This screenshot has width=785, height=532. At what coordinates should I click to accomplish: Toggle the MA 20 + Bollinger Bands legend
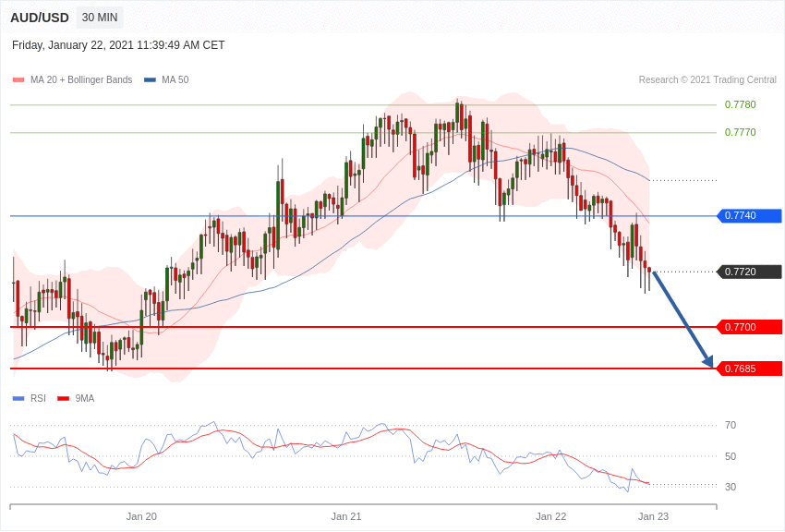click(x=73, y=79)
